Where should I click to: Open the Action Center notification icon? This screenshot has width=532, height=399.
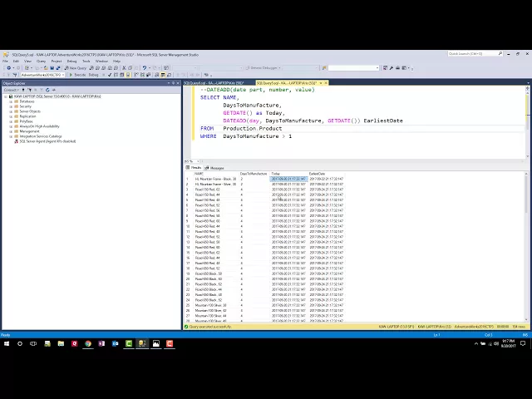523,343
